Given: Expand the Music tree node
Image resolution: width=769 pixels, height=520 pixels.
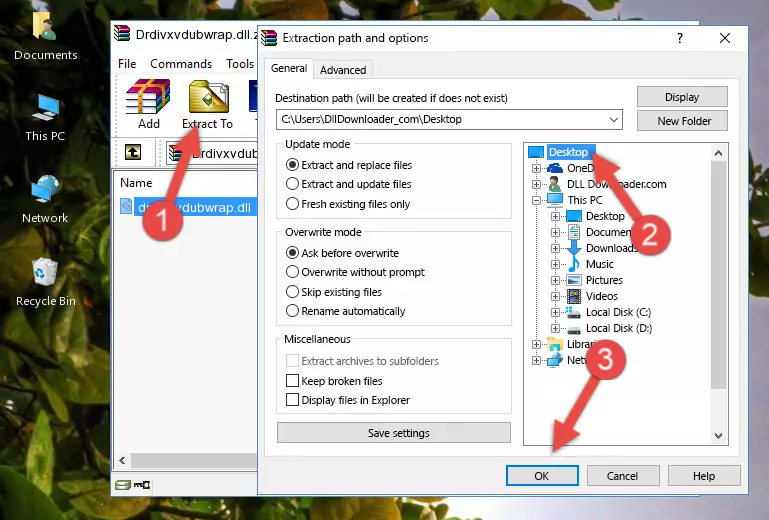Looking at the screenshot, I should (555, 264).
